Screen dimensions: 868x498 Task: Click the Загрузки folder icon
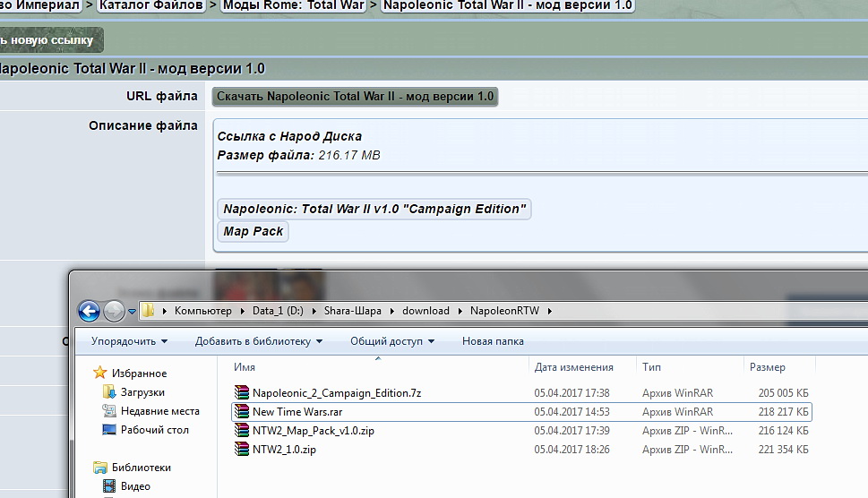[x=109, y=392]
